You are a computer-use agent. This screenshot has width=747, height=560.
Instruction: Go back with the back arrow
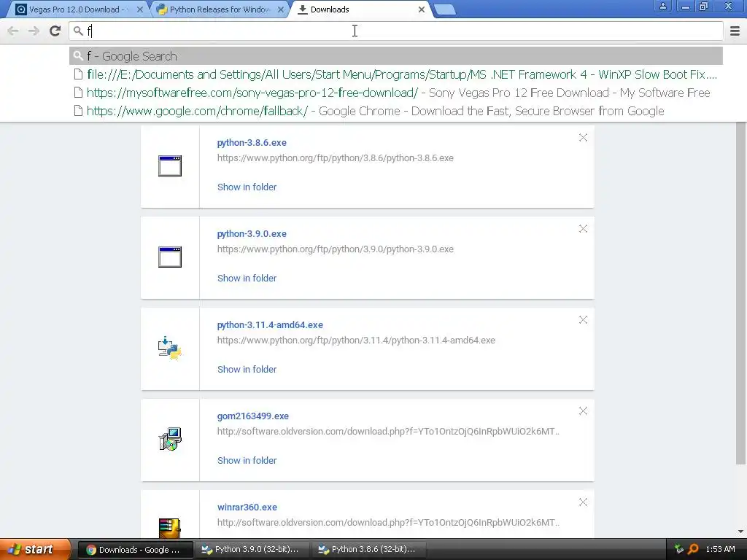point(13,31)
